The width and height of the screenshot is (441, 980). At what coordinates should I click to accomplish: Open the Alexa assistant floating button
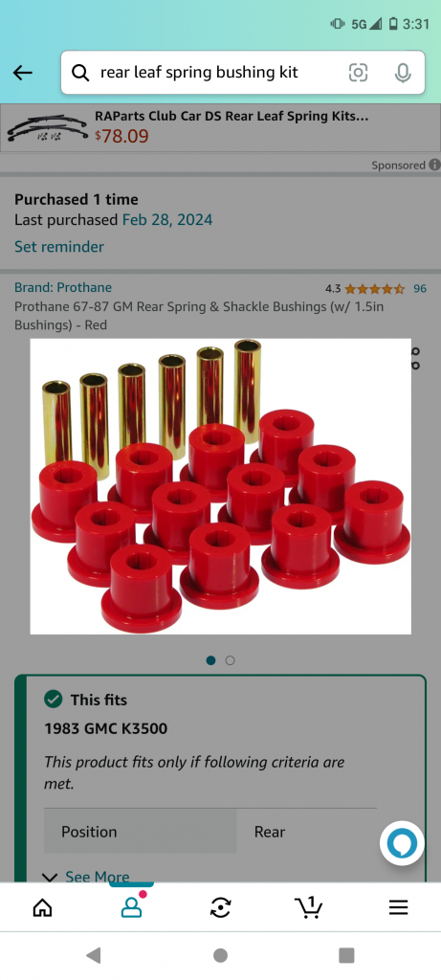click(x=403, y=843)
